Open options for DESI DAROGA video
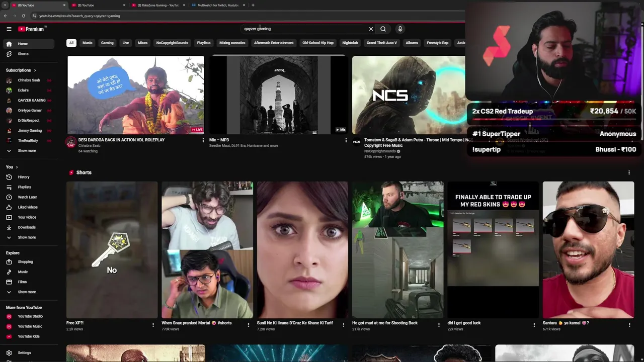Viewport: 644px width, 362px height. (203, 140)
